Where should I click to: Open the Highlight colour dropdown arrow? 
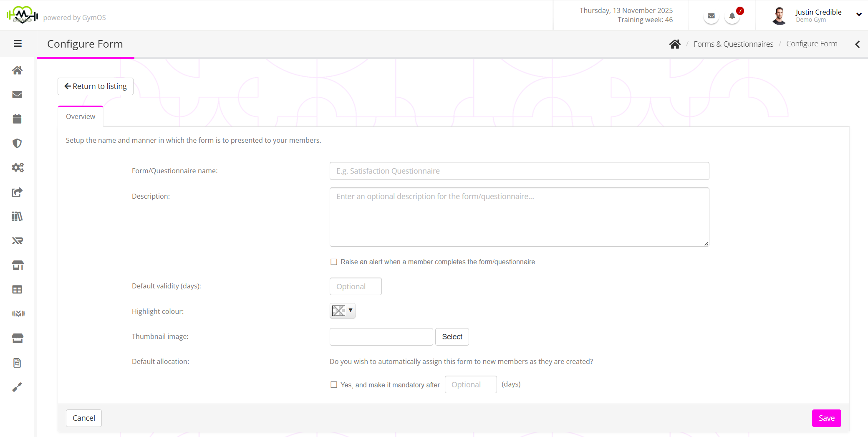[351, 311]
